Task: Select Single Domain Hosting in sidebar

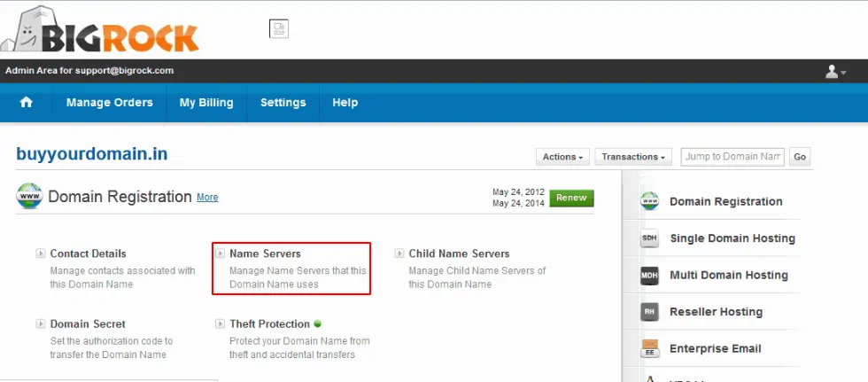Action: coord(732,238)
